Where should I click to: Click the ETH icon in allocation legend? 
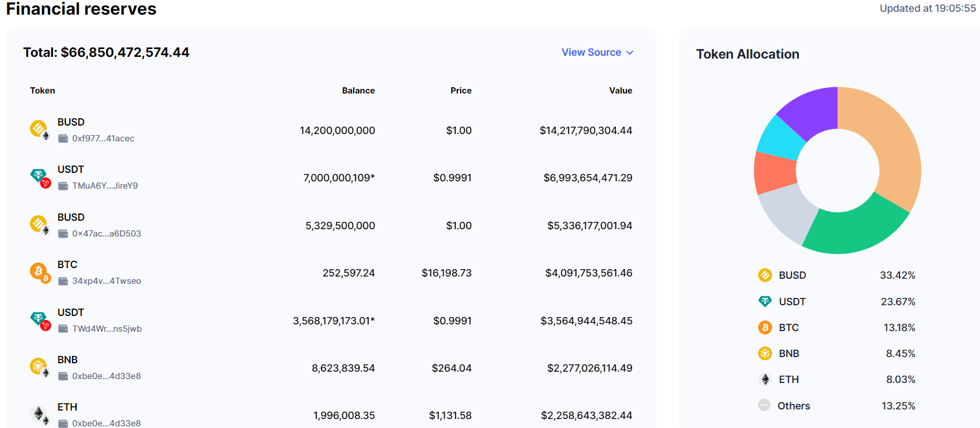pyautogui.click(x=765, y=379)
